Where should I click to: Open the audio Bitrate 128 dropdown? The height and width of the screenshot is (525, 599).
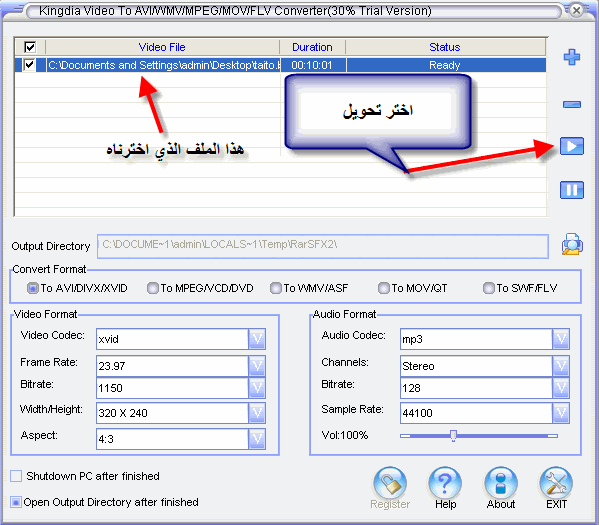click(561, 388)
